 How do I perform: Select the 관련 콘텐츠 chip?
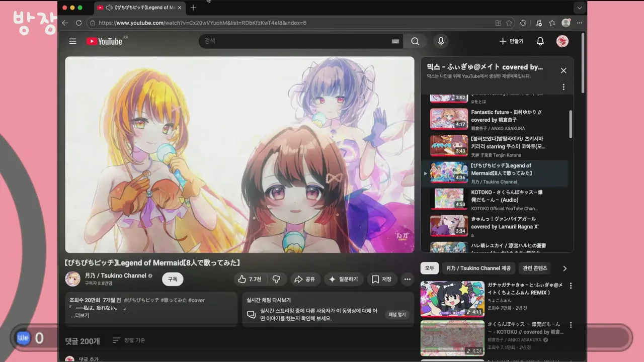tap(535, 268)
